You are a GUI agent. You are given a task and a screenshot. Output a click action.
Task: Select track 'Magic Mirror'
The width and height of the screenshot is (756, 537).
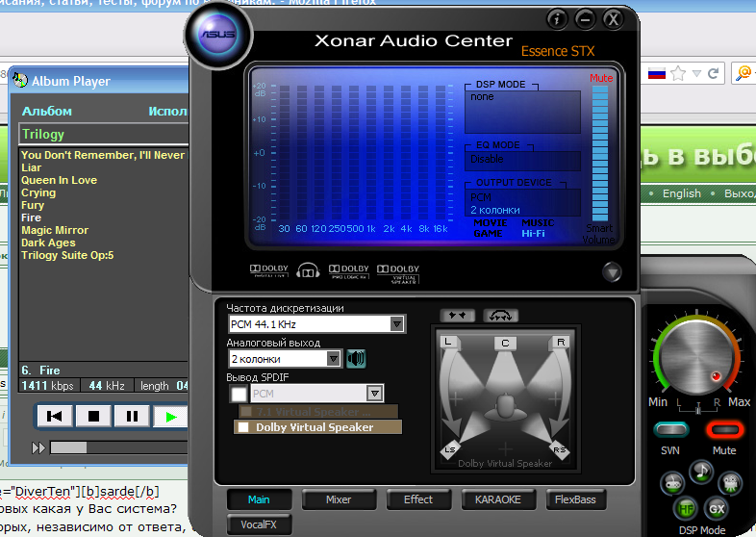tap(55, 230)
